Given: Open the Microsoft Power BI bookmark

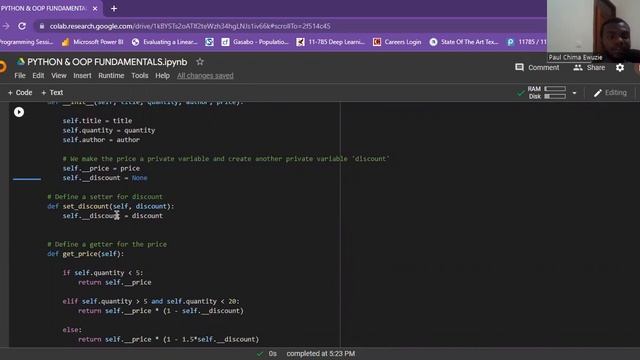Looking at the screenshot, I should tap(93, 42).
